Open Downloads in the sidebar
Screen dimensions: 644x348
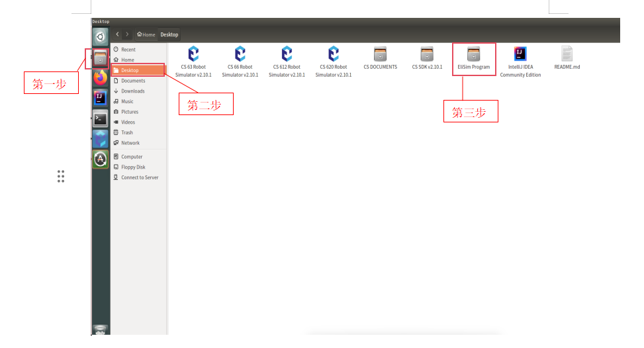tap(132, 91)
